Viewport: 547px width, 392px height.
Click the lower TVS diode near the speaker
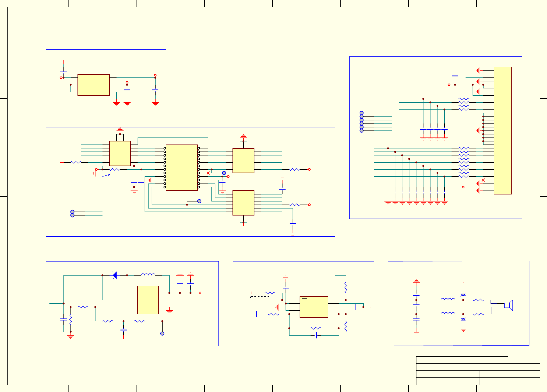click(x=463, y=319)
